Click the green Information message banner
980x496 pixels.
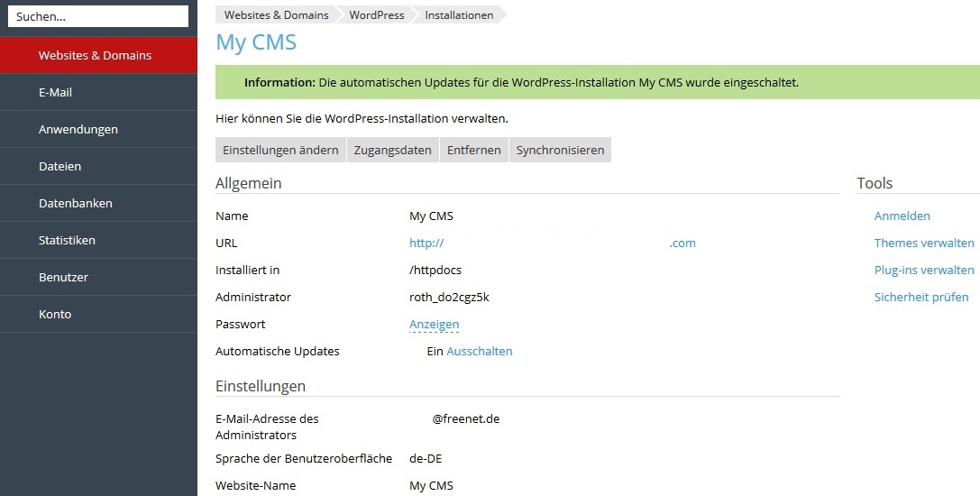598,82
